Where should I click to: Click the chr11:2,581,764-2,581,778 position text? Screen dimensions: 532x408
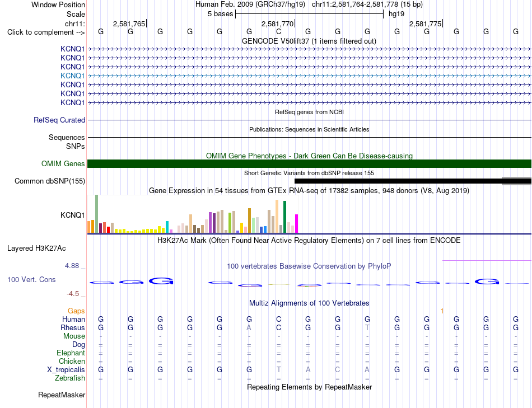(367, 4)
